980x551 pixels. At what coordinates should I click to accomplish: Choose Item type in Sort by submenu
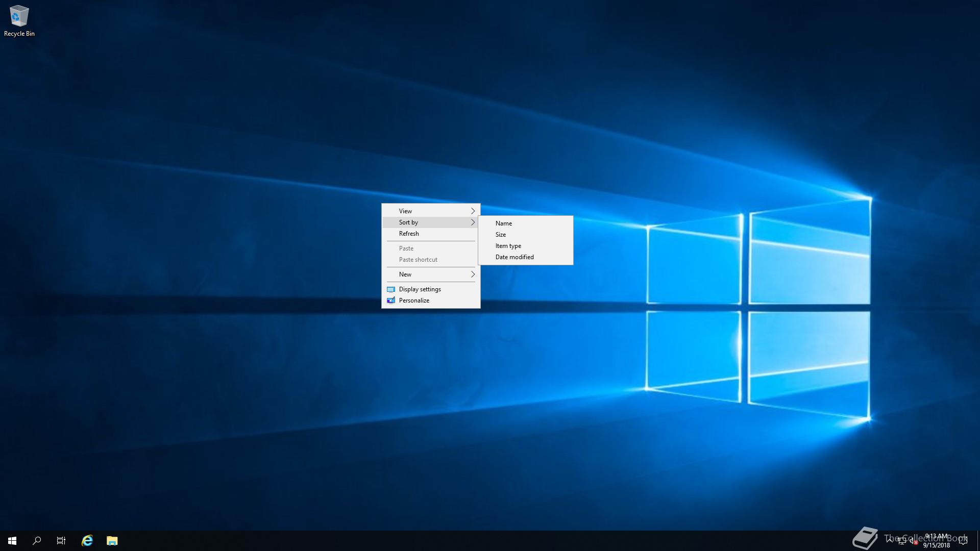tap(508, 246)
